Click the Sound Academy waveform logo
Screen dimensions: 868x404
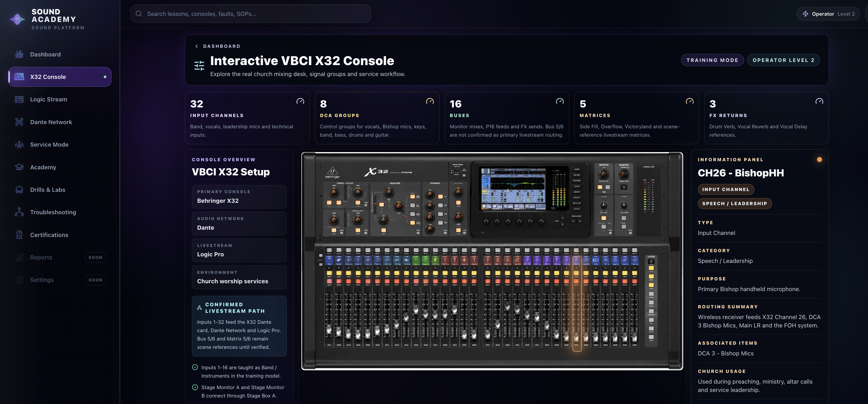pos(17,19)
